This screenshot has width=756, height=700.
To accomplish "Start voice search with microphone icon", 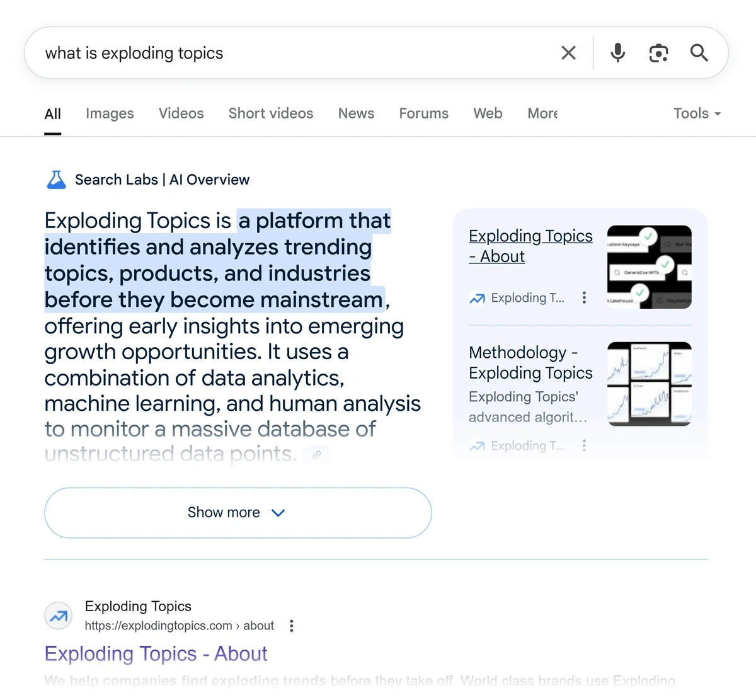I will [x=618, y=53].
